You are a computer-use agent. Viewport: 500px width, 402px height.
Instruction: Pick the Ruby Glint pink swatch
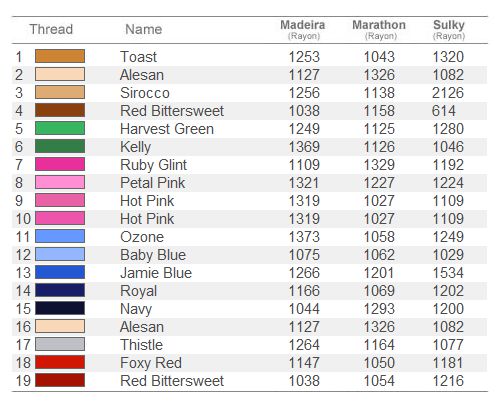60,164
